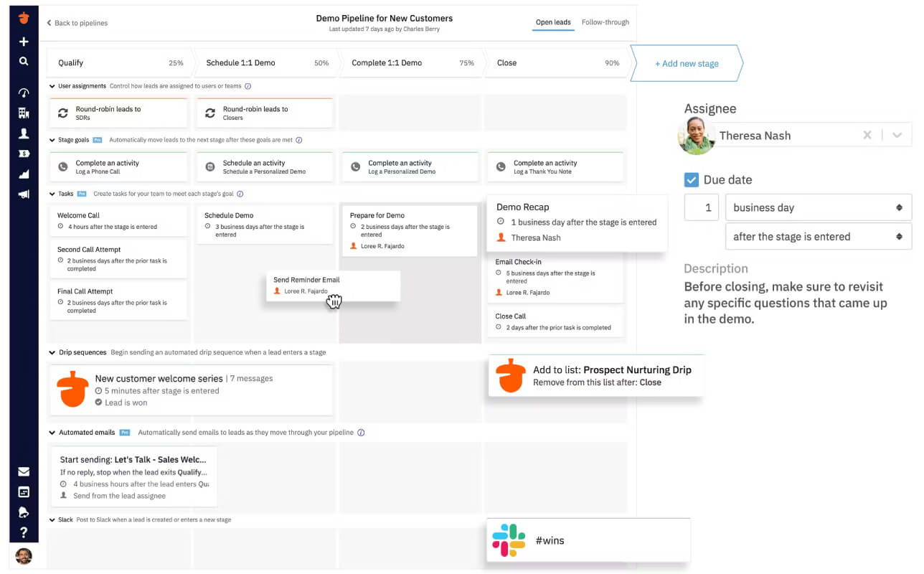Select the Complete 1:1 Demo stage
The image size is (924, 574).
coord(412,63)
